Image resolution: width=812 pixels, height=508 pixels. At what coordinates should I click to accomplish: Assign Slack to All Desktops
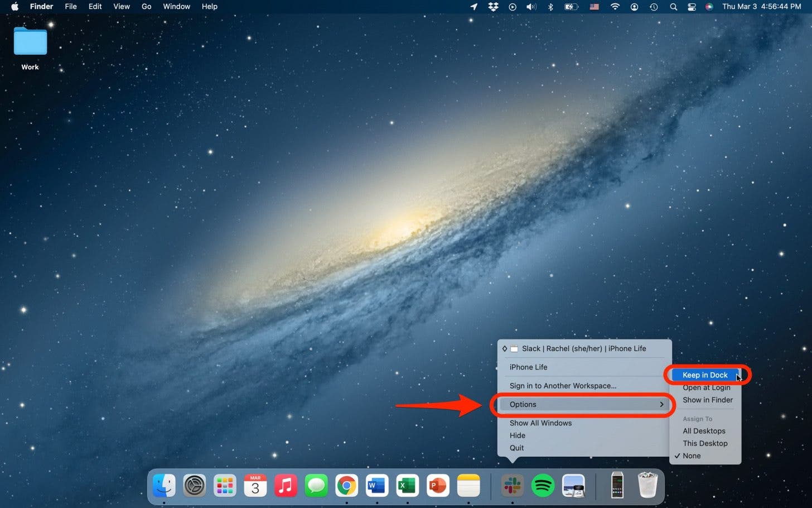click(x=704, y=431)
